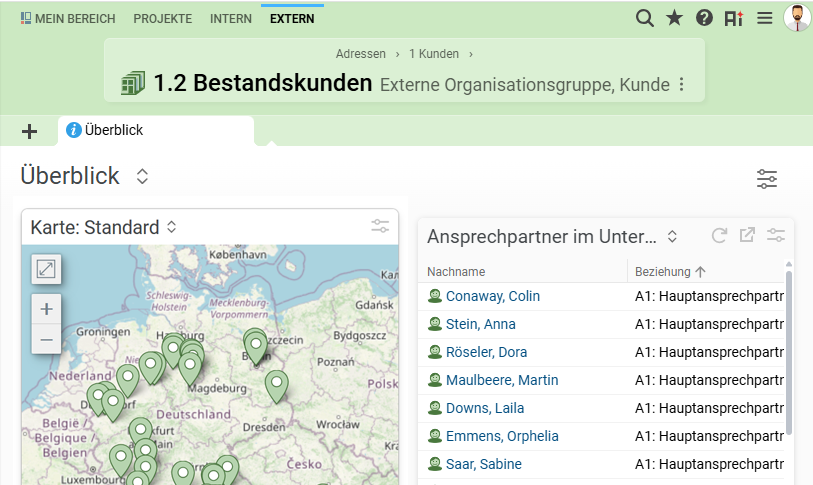Expand the Überblick heading selector
813x485 pixels.
pos(142,177)
